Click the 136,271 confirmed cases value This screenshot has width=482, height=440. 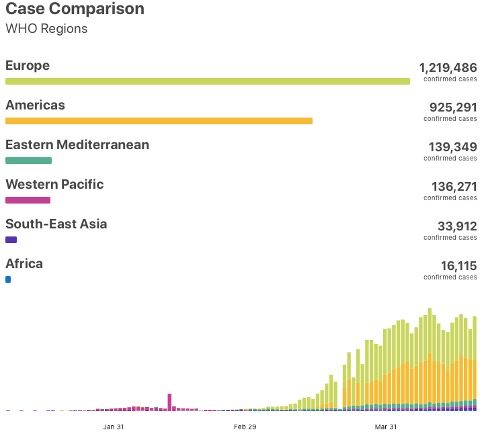pyautogui.click(x=454, y=187)
